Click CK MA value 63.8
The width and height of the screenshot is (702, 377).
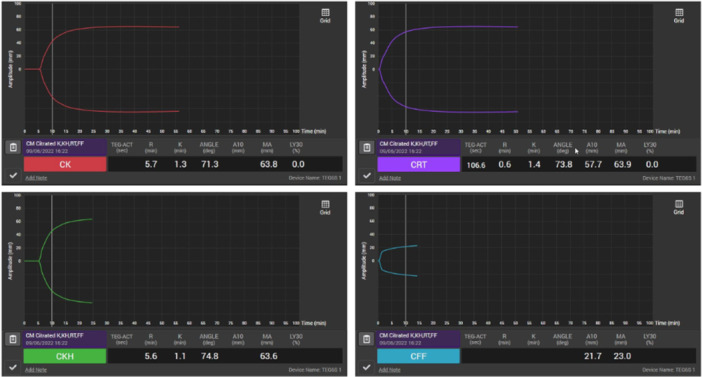269,164
